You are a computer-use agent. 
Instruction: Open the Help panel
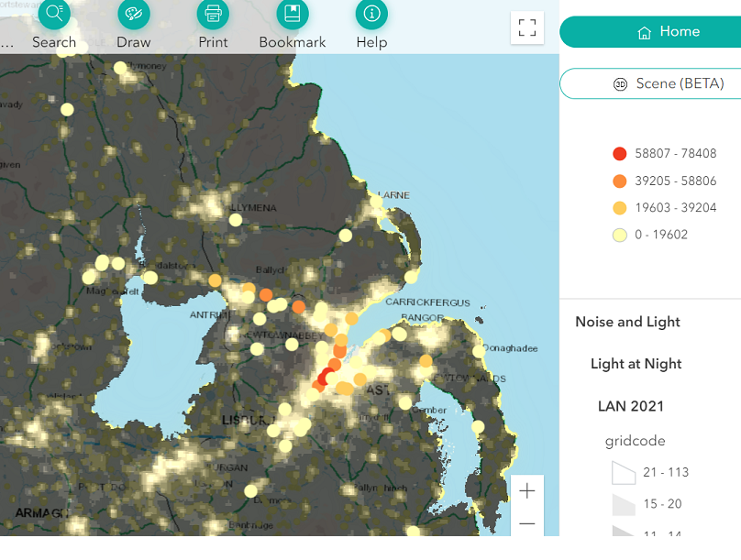[x=371, y=14]
